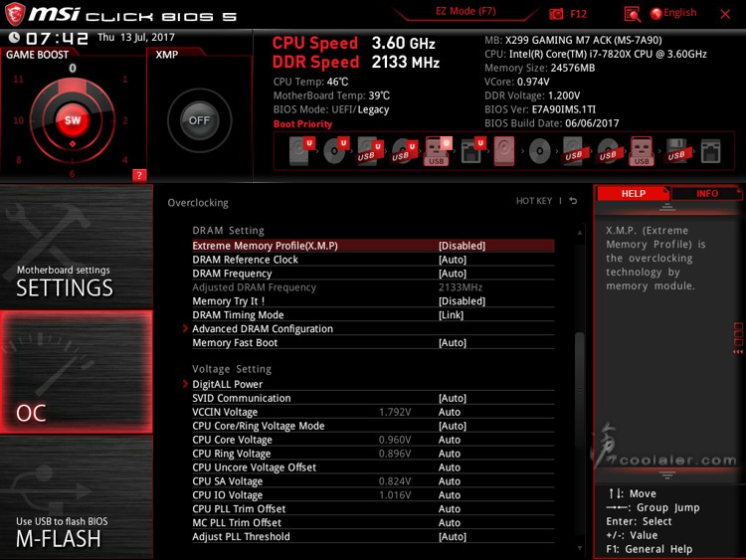Click the HOT KEY button
This screenshot has width=746, height=560.
coord(534,201)
